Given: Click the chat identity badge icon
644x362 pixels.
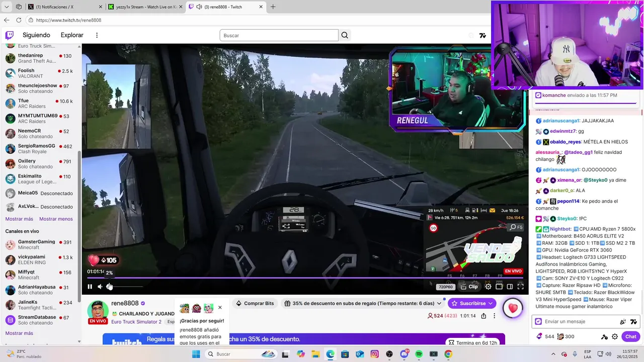Looking at the screenshot, I should (x=538, y=321).
